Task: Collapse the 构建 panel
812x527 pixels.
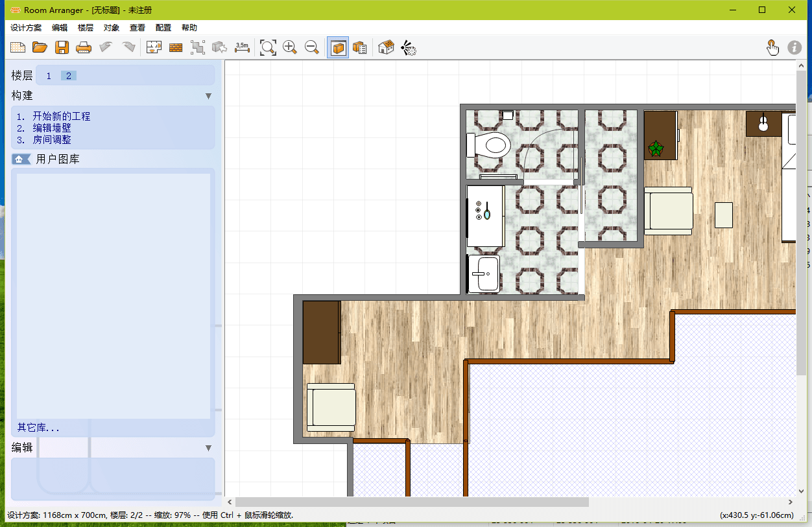Action: click(208, 95)
